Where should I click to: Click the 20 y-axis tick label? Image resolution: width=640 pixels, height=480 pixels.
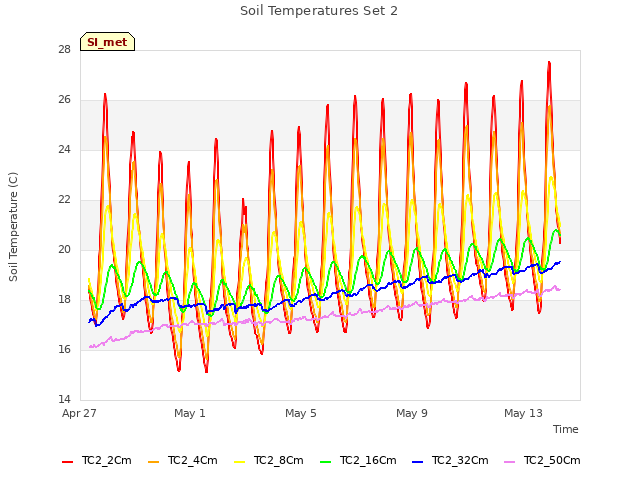64,249
